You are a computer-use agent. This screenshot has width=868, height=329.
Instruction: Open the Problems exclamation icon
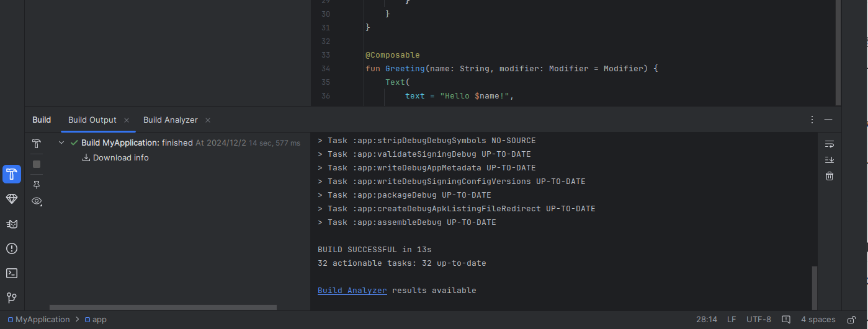(12, 248)
